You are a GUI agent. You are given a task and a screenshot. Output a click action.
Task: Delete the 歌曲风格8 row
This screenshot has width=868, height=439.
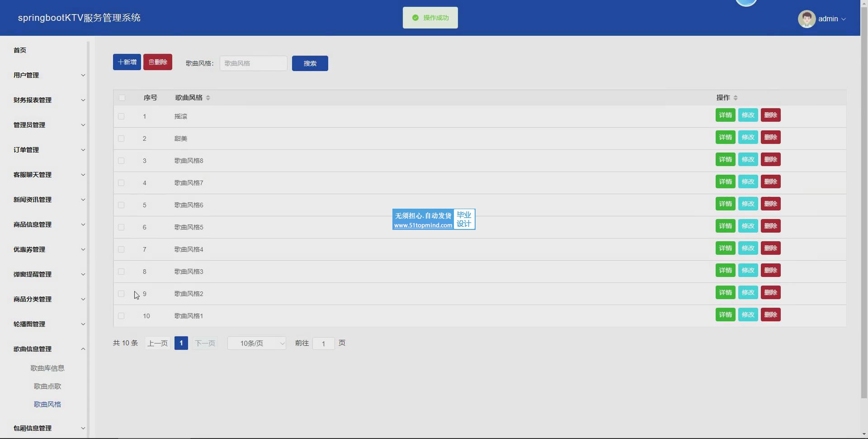(770, 159)
